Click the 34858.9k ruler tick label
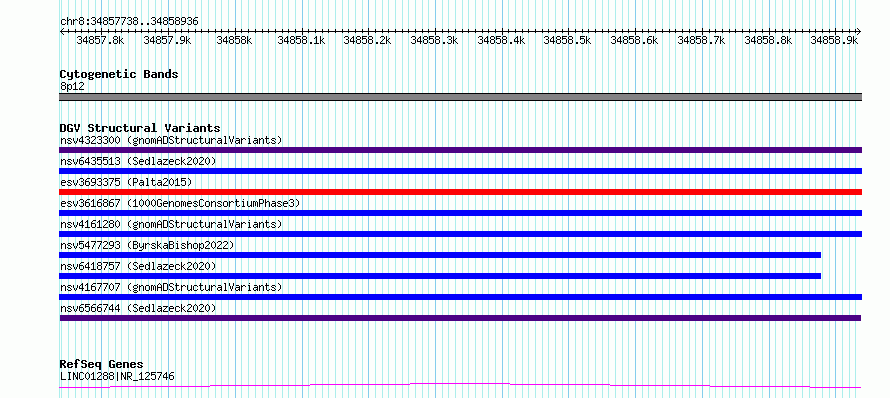This screenshot has height=398, width=890. point(834,40)
